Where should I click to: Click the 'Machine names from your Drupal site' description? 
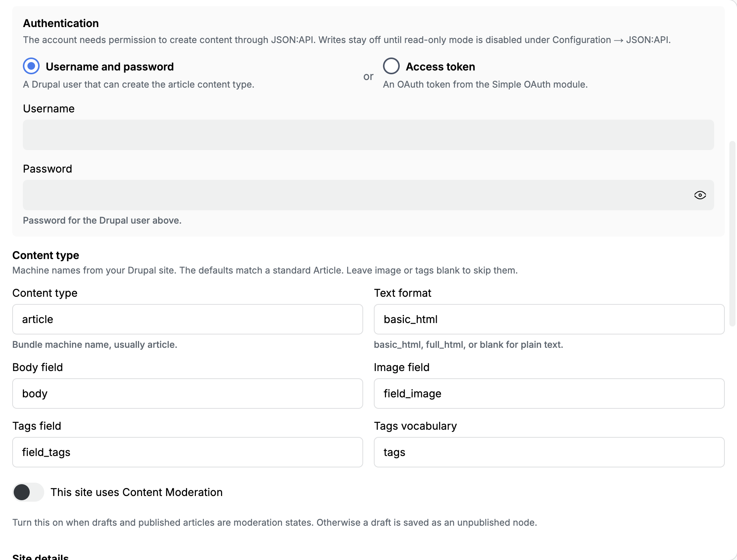tap(265, 270)
